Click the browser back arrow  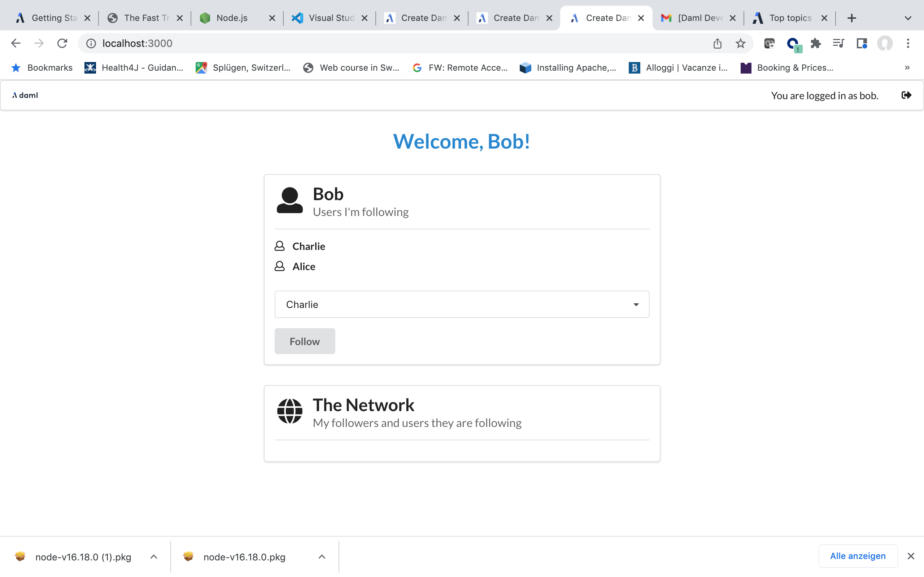point(16,44)
